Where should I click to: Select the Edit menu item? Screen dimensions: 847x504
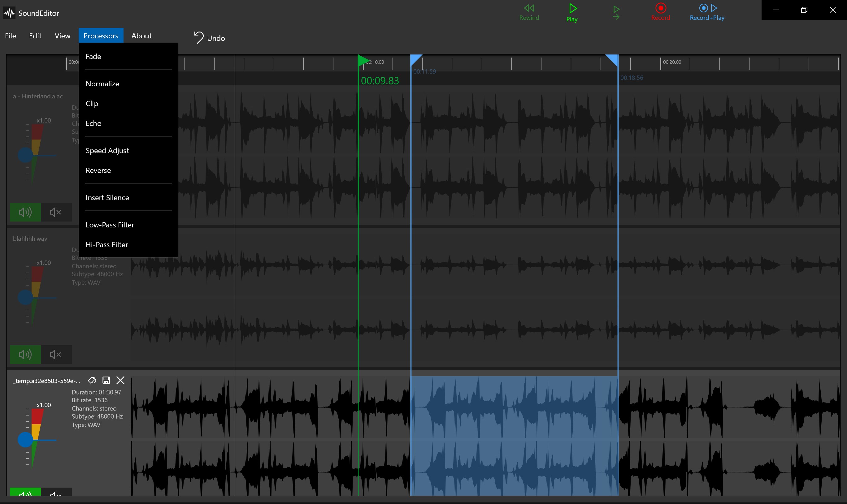pos(35,36)
